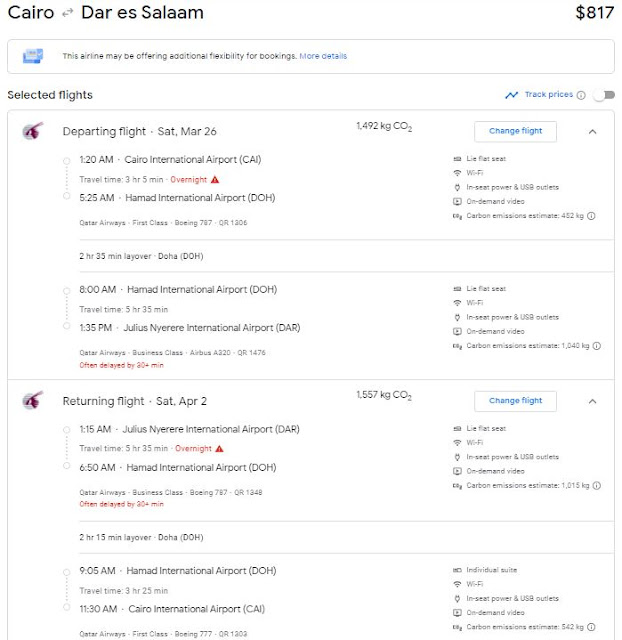
Task: Click the 542 kg emissions info icon
Action: (x=591, y=626)
